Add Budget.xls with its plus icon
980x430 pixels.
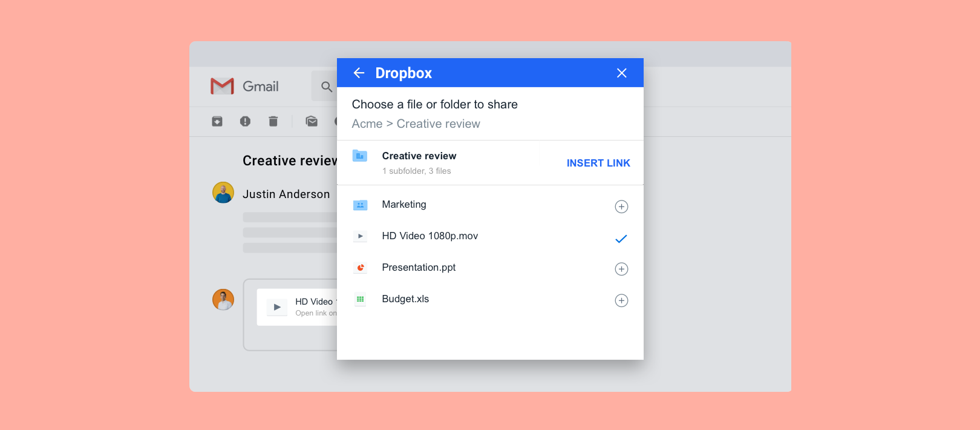(621, 300)
